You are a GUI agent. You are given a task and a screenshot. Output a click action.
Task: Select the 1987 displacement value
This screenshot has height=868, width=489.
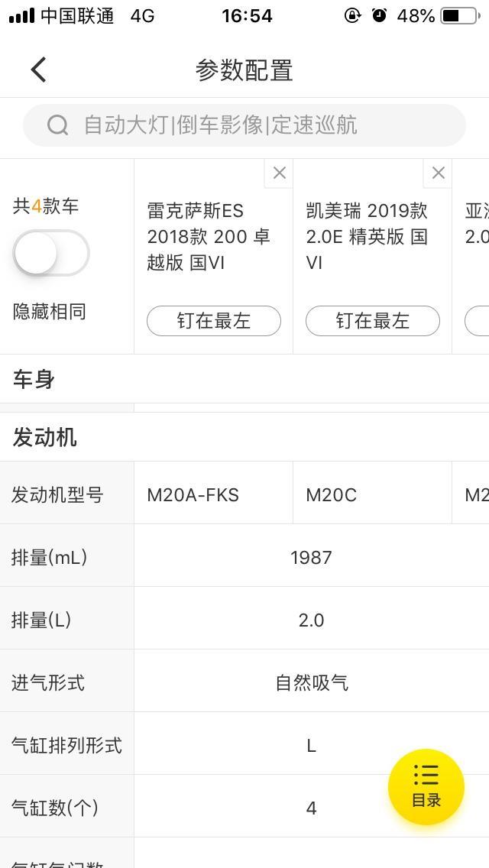[x=311, y=558]
